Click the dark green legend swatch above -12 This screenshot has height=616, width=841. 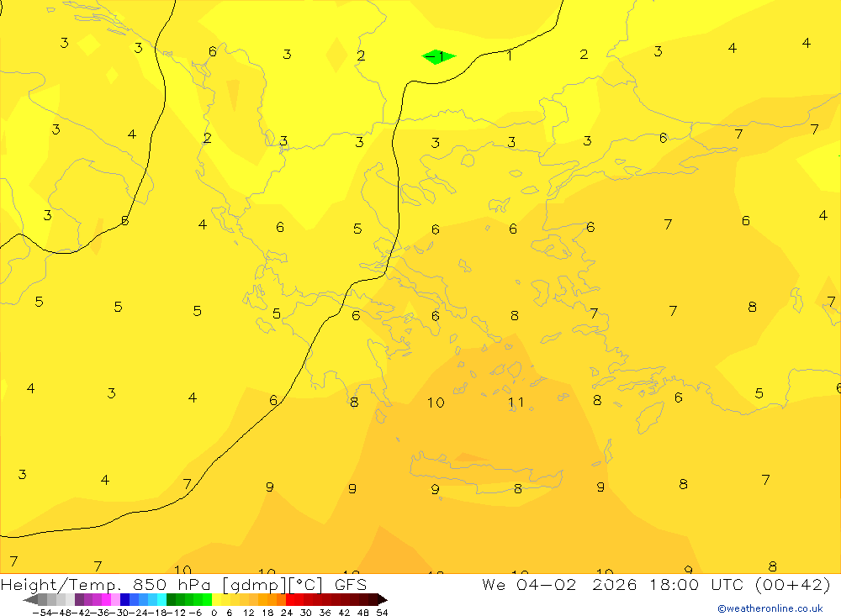point(171,600)
